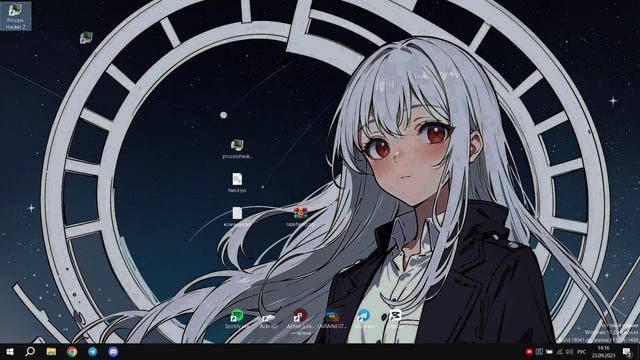Viewport: 640px width, 360px height.
Task: Open File Explorer from the taskbar
Action: (51, 351)
